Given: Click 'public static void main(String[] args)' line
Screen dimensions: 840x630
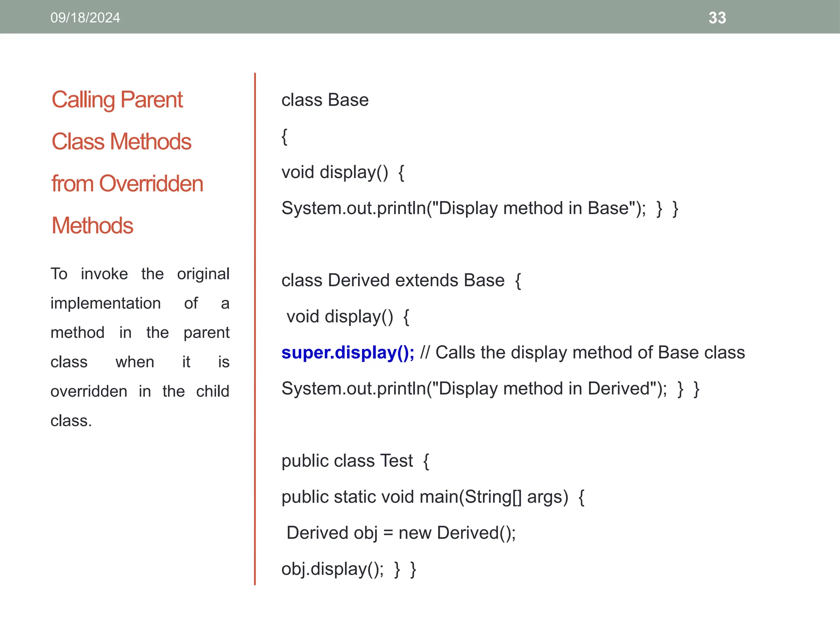Looking at the screenshot, I should tap(433, 497).
